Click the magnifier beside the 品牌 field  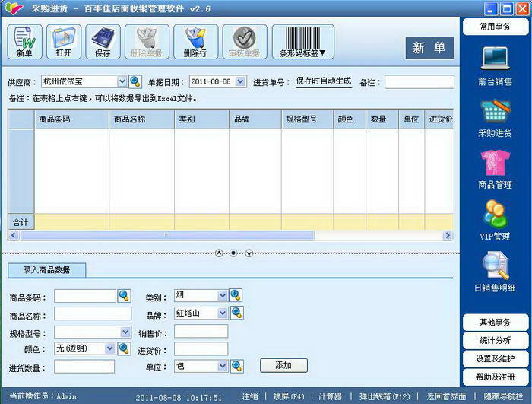click(x=237, y=313)
